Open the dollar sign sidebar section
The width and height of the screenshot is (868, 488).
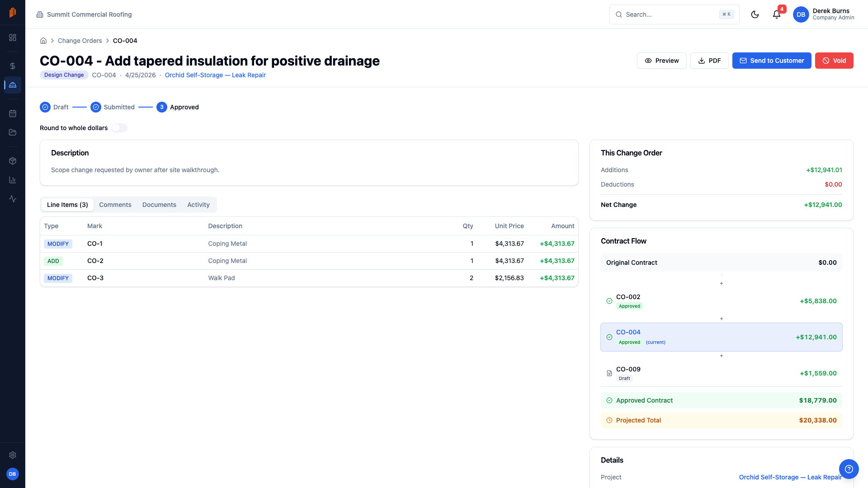13,66
